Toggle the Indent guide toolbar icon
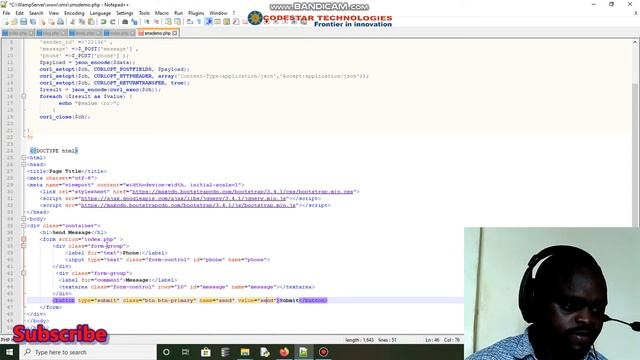Image resolution: width=640 pixels, height=360 pixels. [x=208, y=22]
